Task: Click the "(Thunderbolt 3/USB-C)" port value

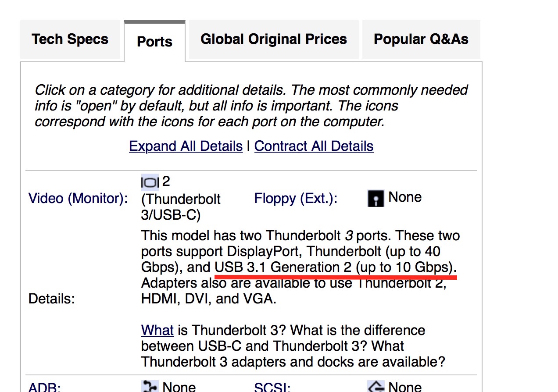Action: (x=181, y=207)
